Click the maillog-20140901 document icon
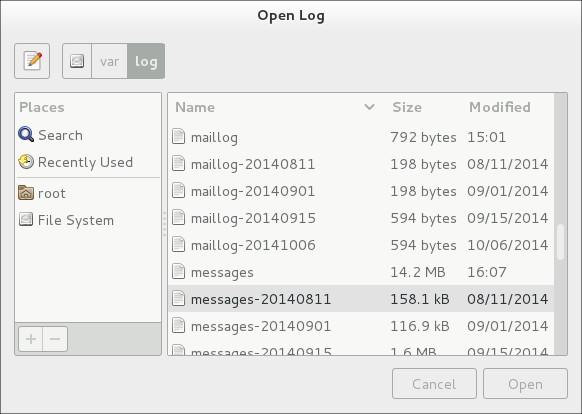The width and height of the screenshot is (582, 414). (179, 190)
